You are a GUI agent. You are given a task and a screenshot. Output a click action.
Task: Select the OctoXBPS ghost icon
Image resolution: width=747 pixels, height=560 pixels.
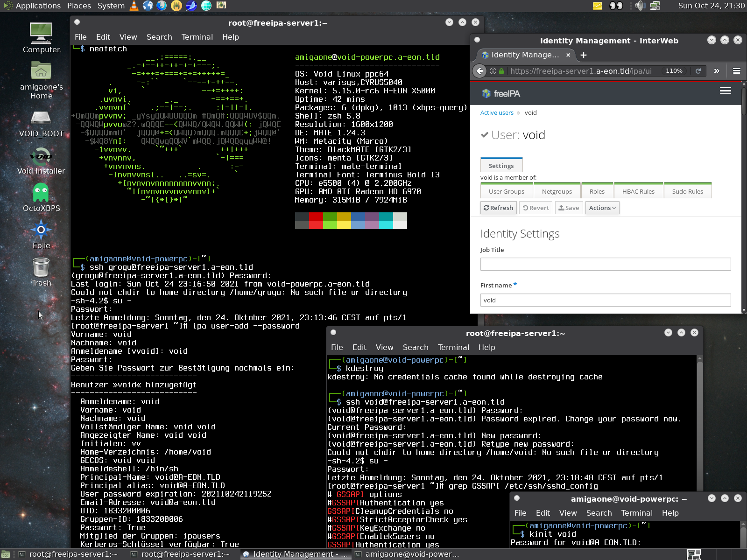(41, 197)
